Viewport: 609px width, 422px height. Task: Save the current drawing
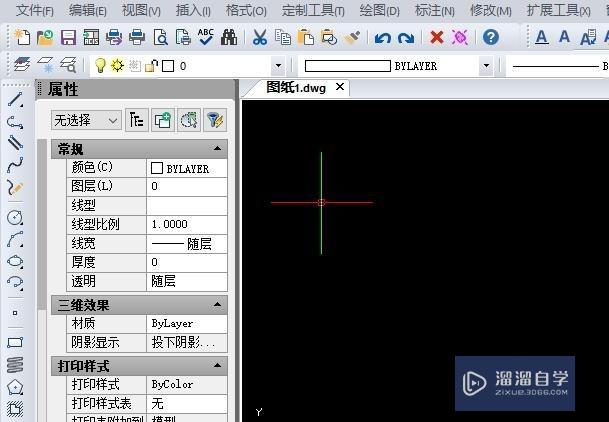[x=68, y=38]
